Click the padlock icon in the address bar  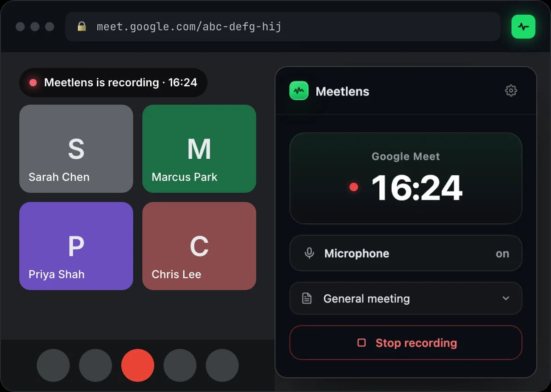(82, 26)
